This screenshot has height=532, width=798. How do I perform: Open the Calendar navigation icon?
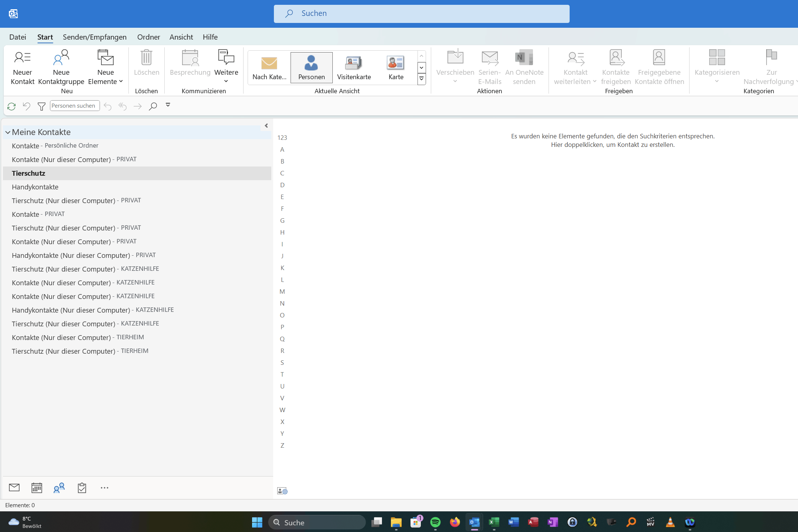(x=37, y=488)
